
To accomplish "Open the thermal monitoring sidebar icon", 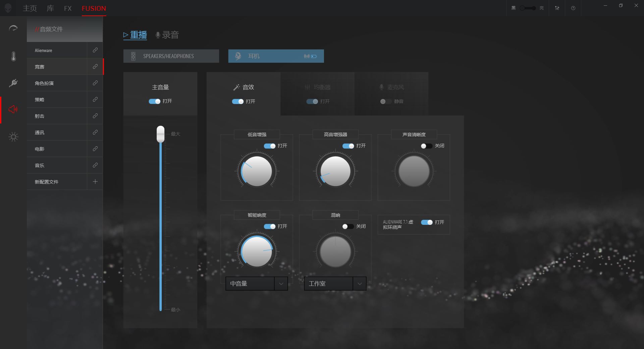I will point(13,56).
